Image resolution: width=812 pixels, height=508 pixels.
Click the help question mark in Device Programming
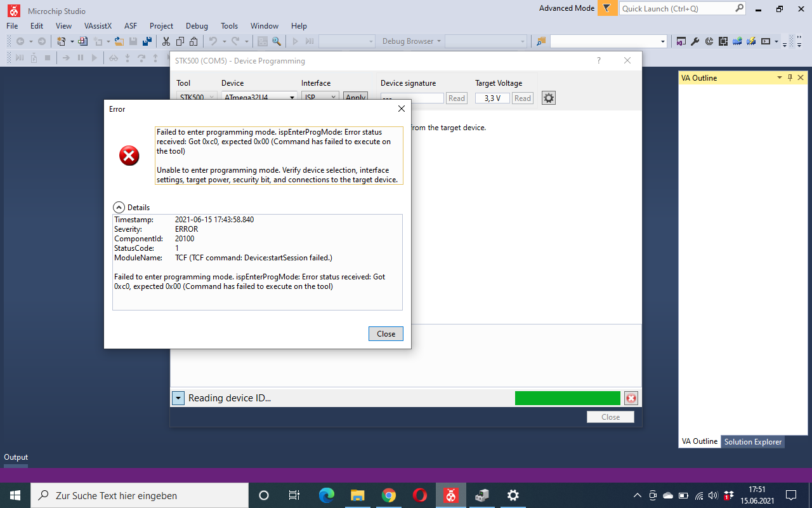click(x=599, y=61)
